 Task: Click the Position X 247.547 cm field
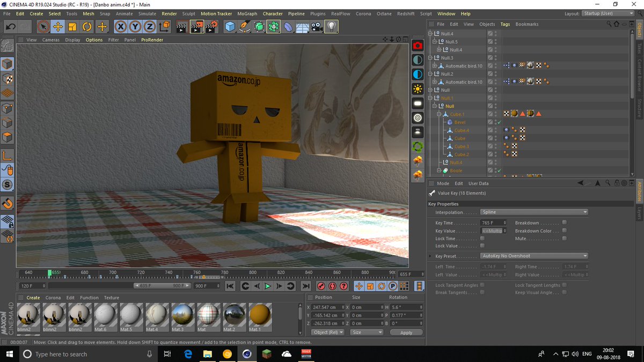coord(327,307)
